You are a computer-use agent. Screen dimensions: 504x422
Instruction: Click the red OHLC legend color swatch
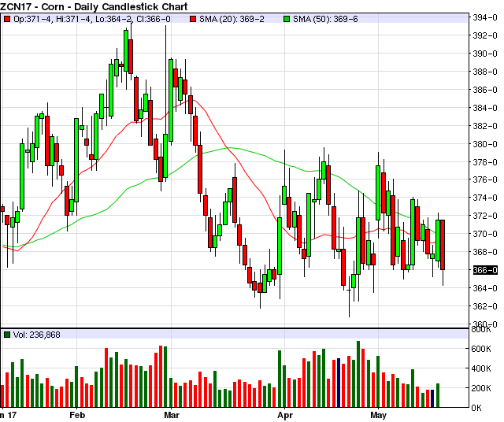coord(7,19)
